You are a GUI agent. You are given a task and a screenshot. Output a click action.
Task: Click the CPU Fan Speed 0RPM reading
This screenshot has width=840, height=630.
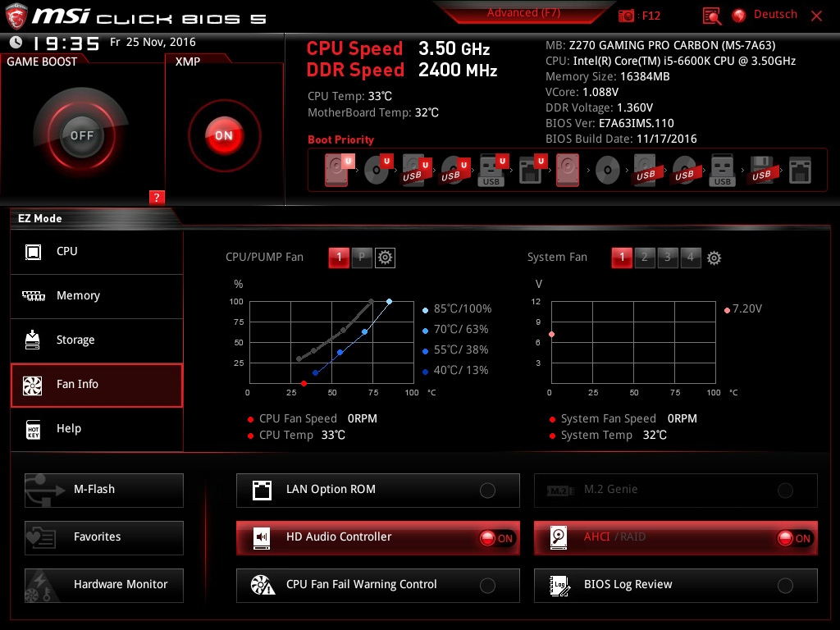tap(317, 418)
